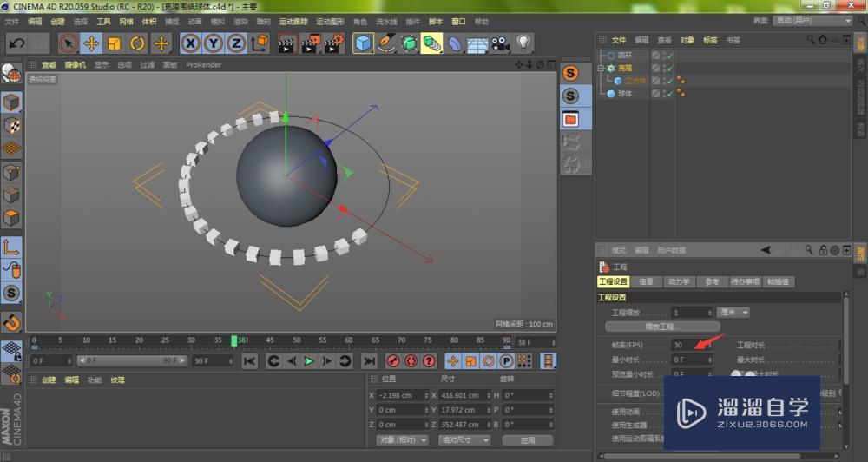Image resolution: width=868 pixels, height=462 pixels.
Task: Activate the Scale tool
Action: (115, 43)
